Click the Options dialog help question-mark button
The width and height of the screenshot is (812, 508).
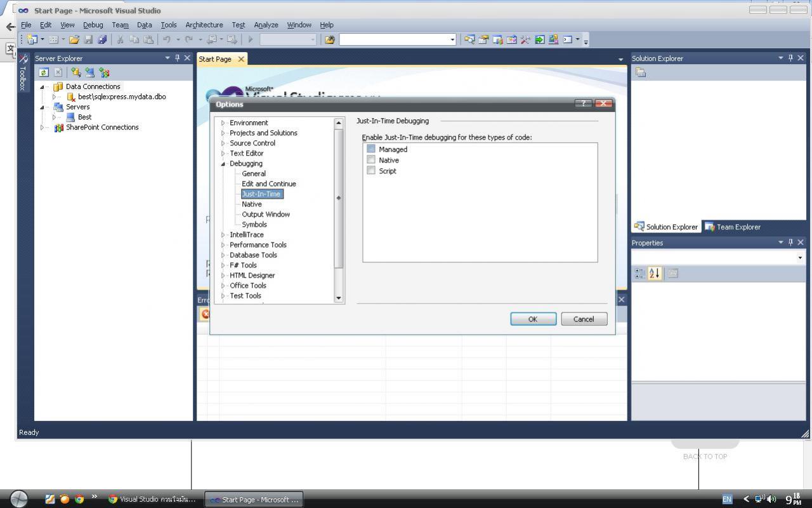(x=583, y=104)
